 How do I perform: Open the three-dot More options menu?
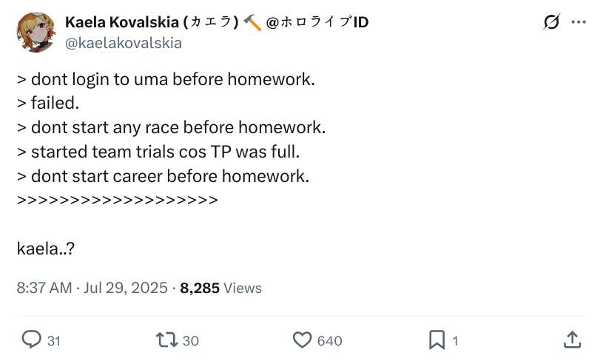click(x=579, y=22)
